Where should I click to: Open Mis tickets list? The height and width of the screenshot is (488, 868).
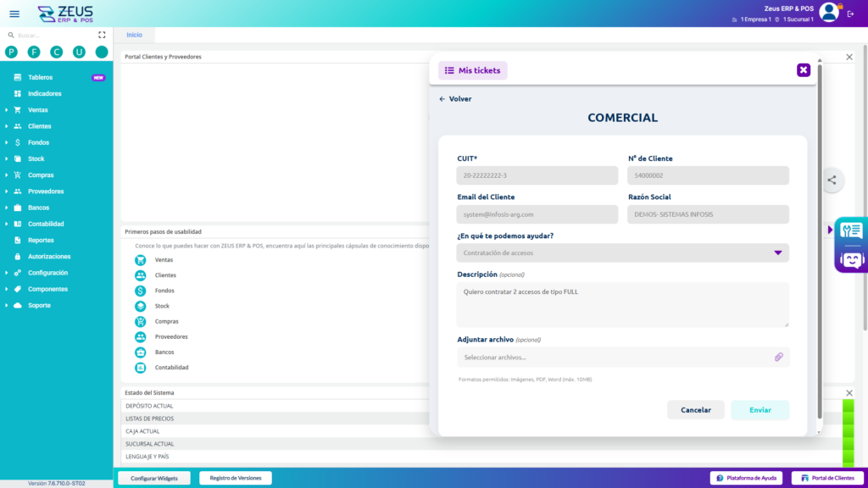coord(472,70)
